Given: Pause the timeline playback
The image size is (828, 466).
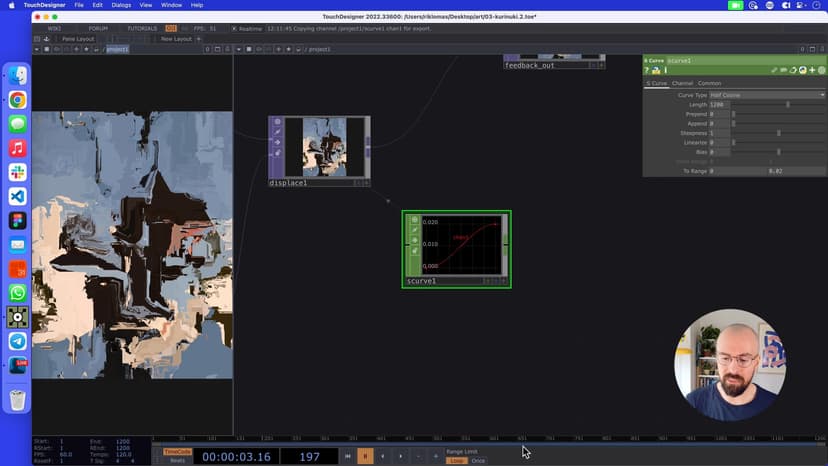Looking at the screenshot, I should click(365, 456).
